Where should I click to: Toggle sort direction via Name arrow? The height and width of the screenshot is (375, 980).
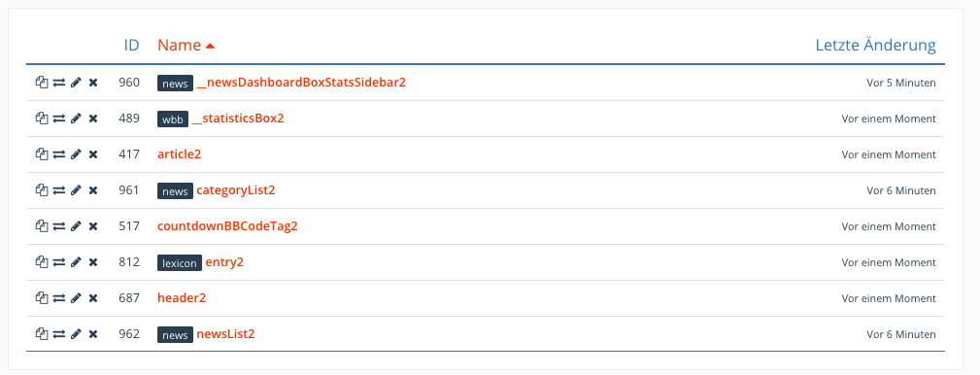tap(210, 46)
